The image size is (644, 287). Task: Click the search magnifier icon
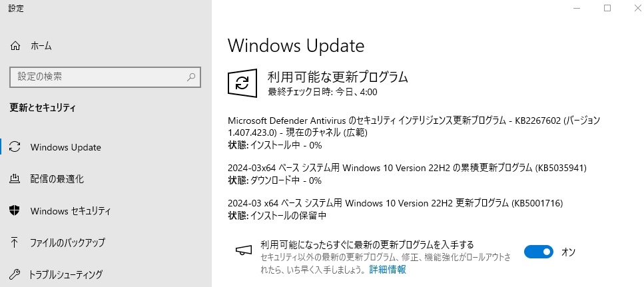coord(191,77)
